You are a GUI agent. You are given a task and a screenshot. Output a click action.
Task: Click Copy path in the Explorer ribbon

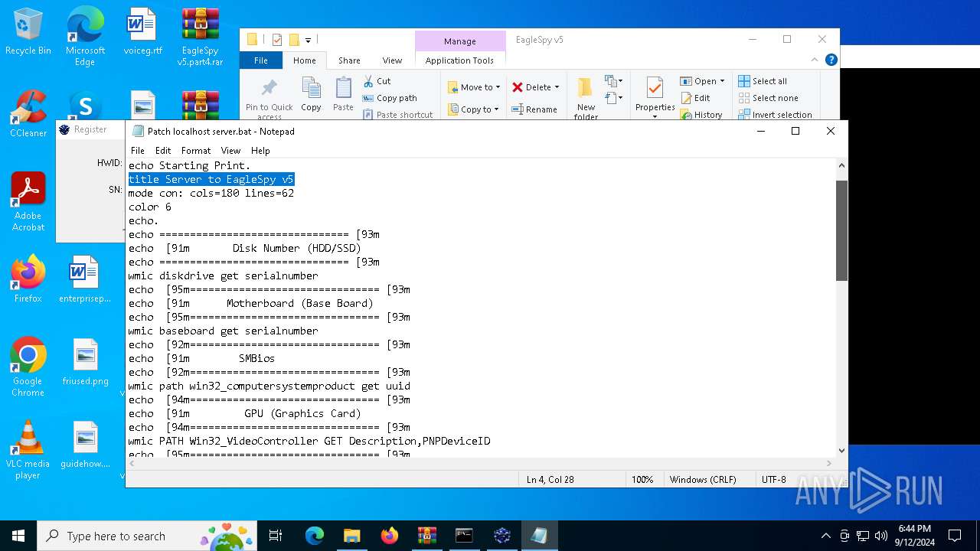click(x=390, y=98)
